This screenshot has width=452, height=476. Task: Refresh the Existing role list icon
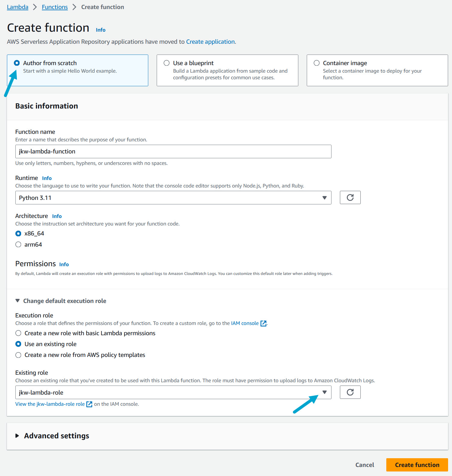(x=350, y=392)
